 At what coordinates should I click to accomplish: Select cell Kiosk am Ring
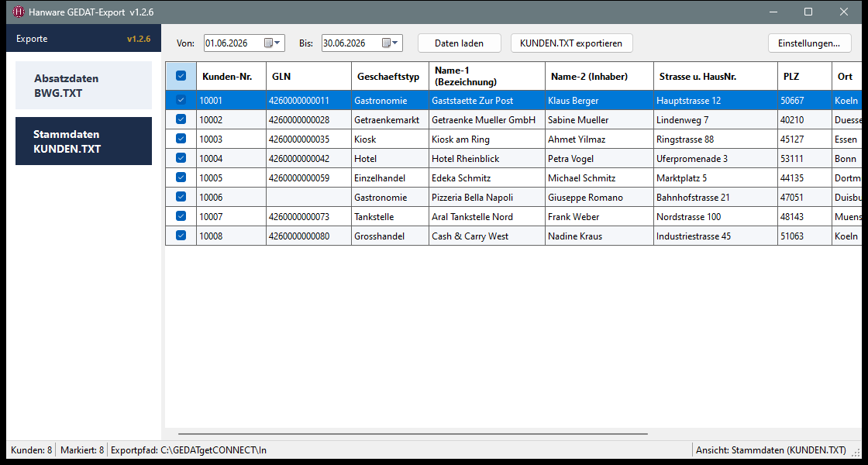click(x=487, y=139)
